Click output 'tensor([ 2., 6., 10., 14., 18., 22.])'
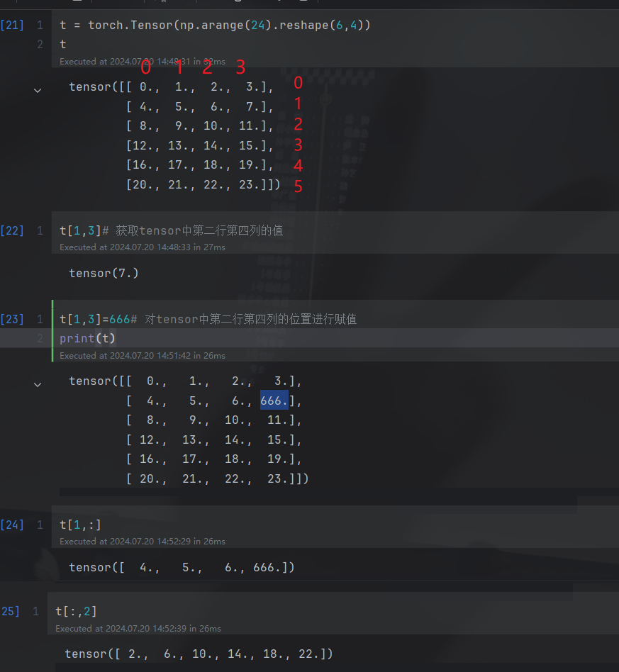The width and height of the screenshot is (619, 672). pyautogui.click(x=199, y=654)
